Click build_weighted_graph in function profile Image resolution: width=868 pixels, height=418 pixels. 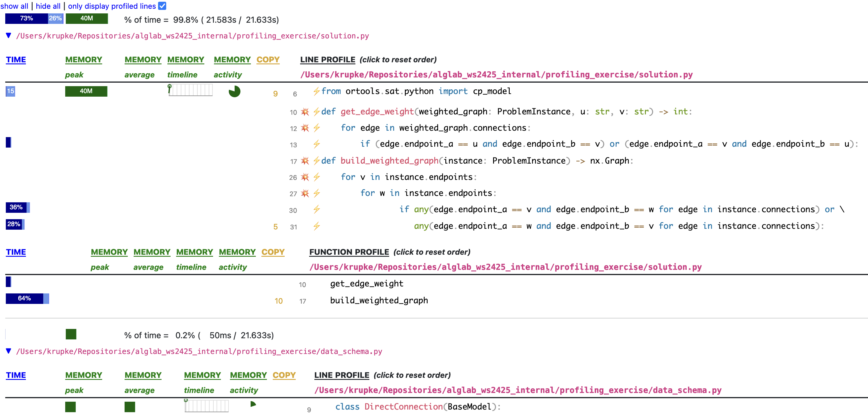click(x=379, y=300)
